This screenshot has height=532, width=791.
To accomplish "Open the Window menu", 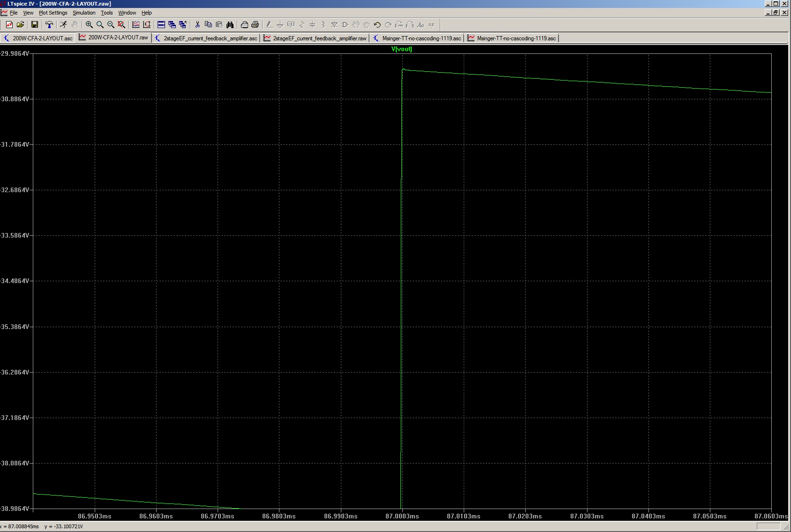I will pos(127,13).
